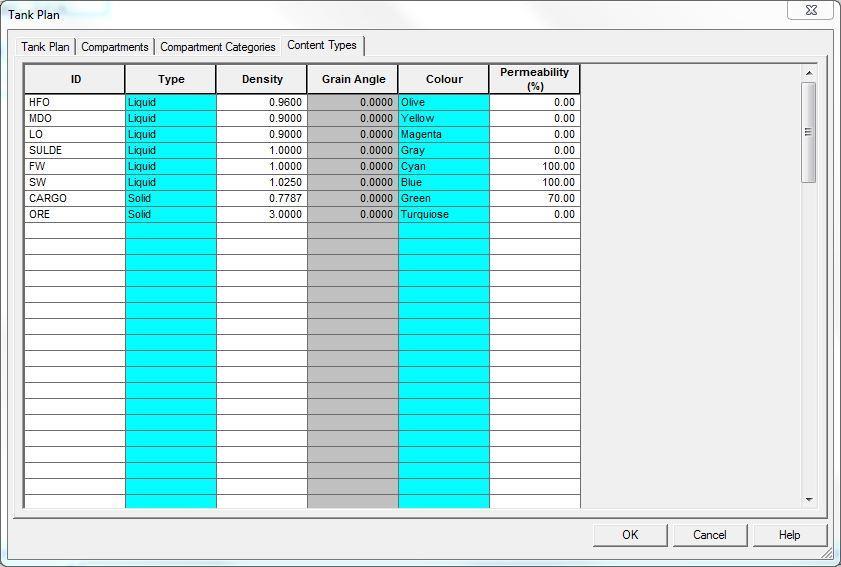This screenshot has width=841, height=567.
Task: Select the ORE ID cell
Action: click(x=75, y=215)
